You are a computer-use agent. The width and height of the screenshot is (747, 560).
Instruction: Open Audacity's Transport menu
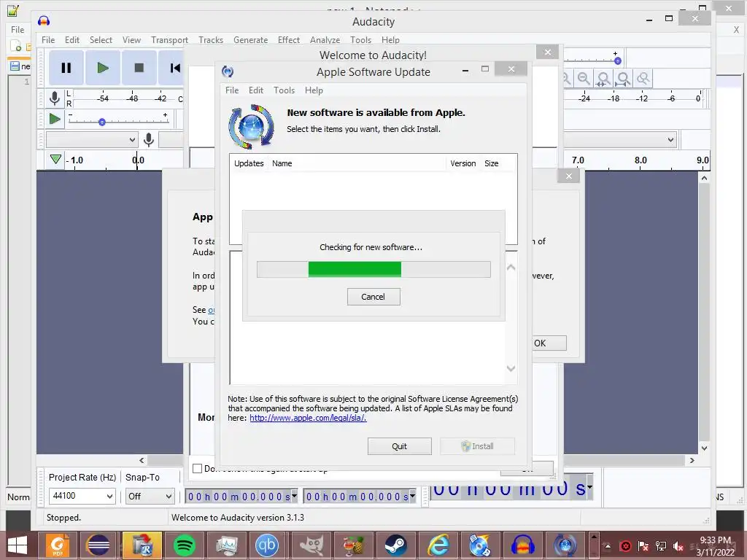pyautogui.click(x=169, y=40)
